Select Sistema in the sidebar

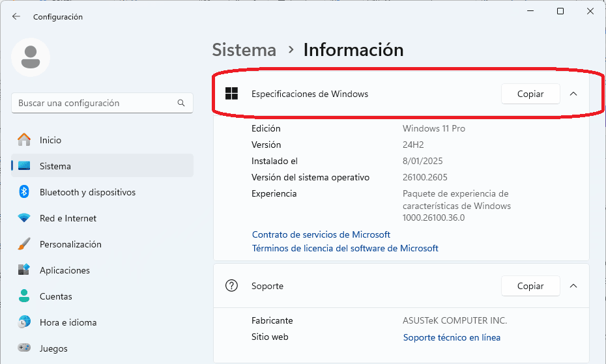coord(102,166)
